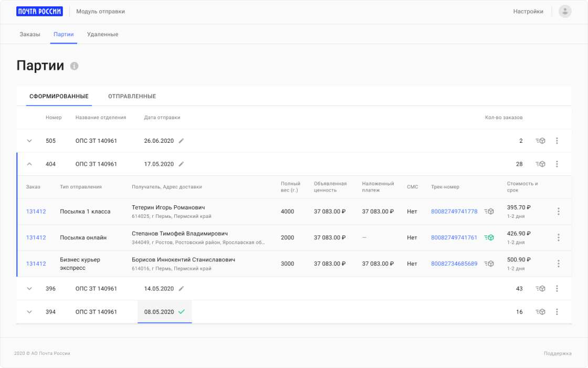This screenshot has width=588, height=368.
Task: Click package icon next to track 80082734685689
Action: pos(489,264)
